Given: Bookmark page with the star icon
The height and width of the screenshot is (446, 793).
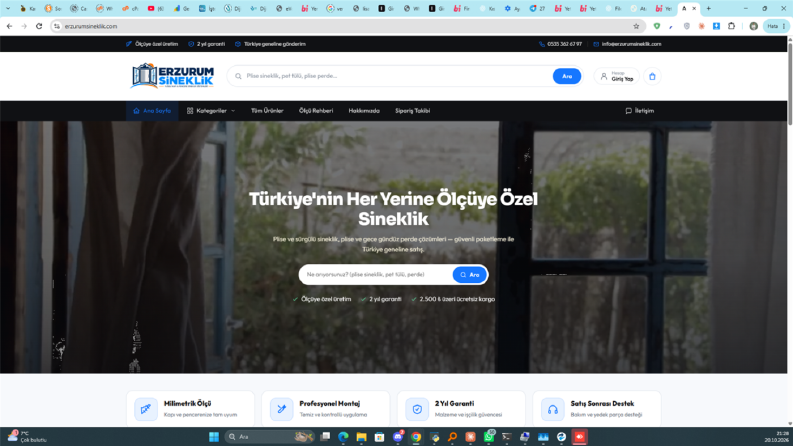Looking at the screenshot, I should click(x=636, y=26).
